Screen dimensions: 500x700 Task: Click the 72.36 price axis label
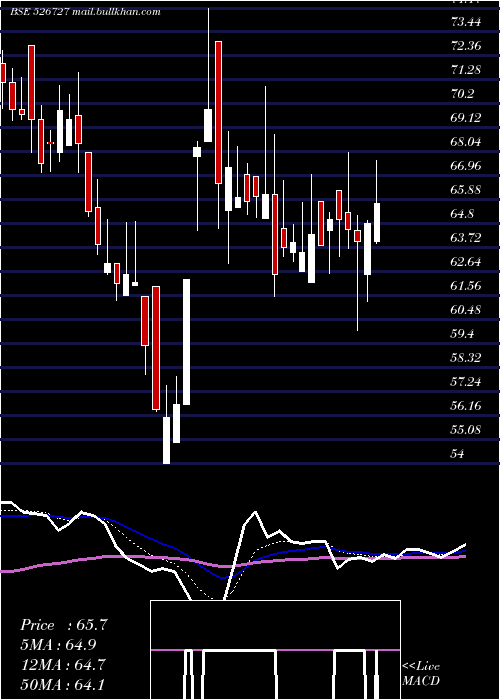click(466, 46)
